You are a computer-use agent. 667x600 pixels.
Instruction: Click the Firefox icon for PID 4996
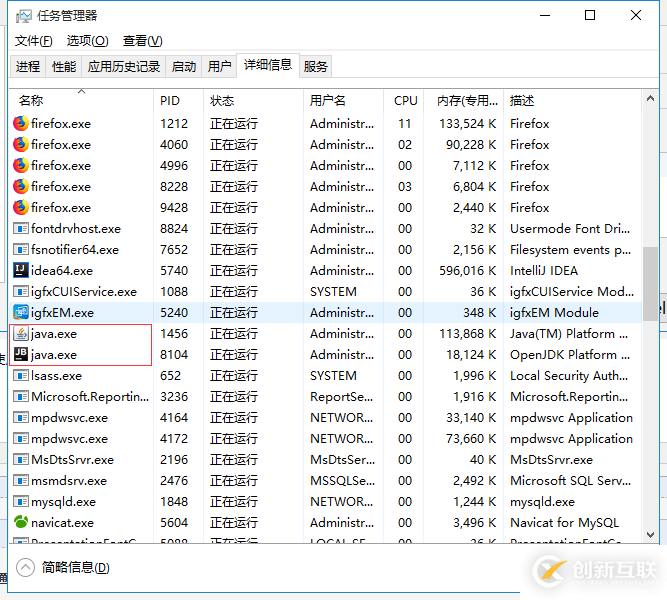click(20, 165)
